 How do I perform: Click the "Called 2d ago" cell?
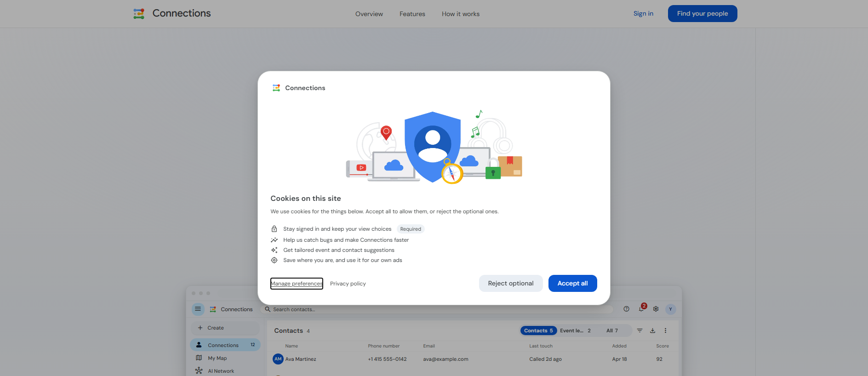(546, 359)
